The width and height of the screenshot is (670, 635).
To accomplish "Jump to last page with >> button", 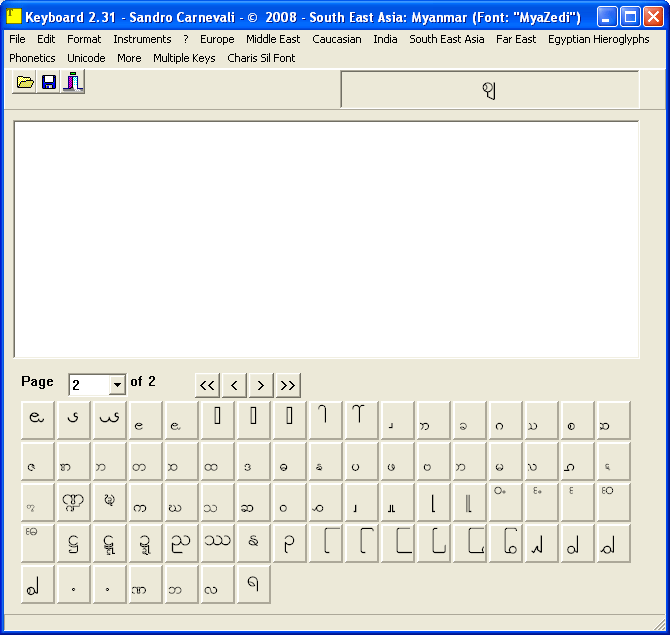I will (288, 385).
